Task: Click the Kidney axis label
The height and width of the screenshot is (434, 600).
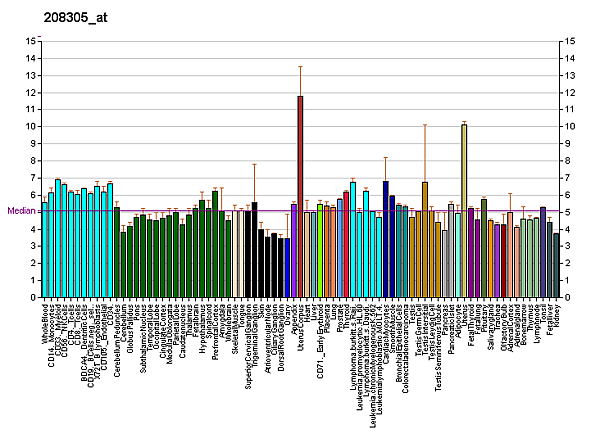Action: point(557,316)
